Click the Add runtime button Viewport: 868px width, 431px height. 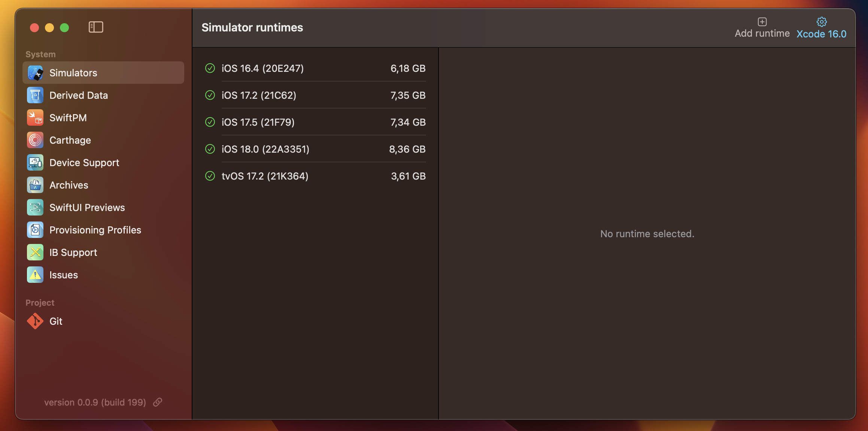coord(762,28)
